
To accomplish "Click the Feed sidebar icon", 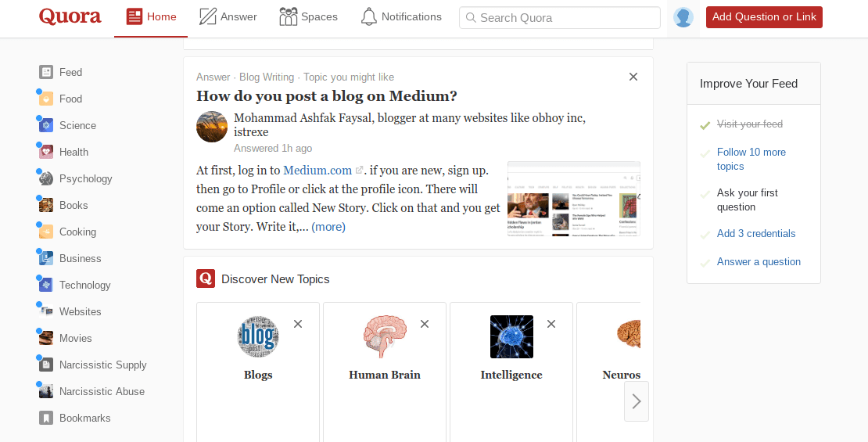I will 46,72.
